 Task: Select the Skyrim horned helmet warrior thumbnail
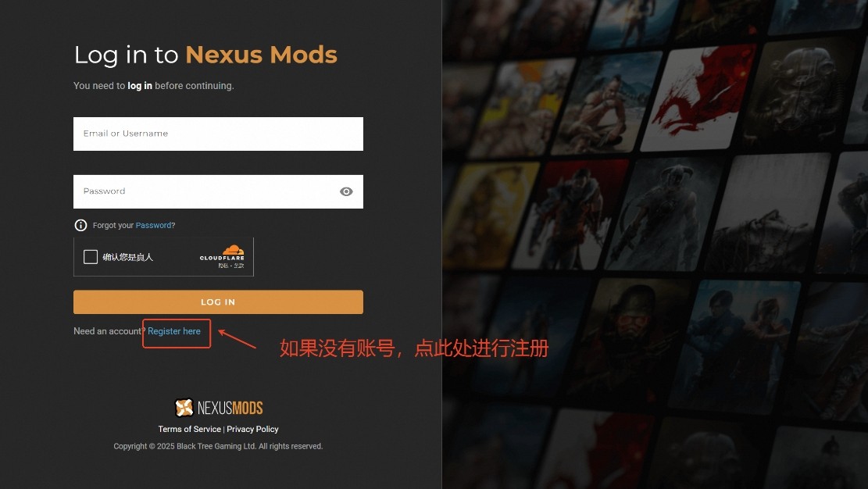point(664,213)
